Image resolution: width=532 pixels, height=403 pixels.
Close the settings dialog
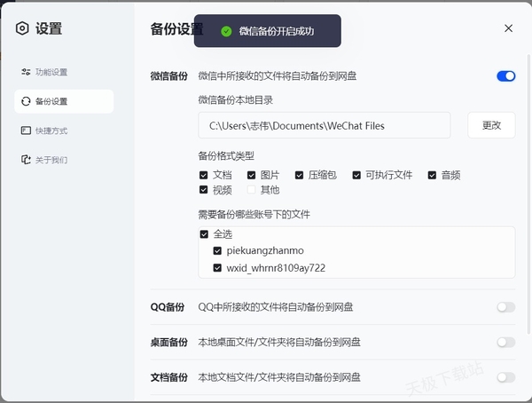click(508, 28)
